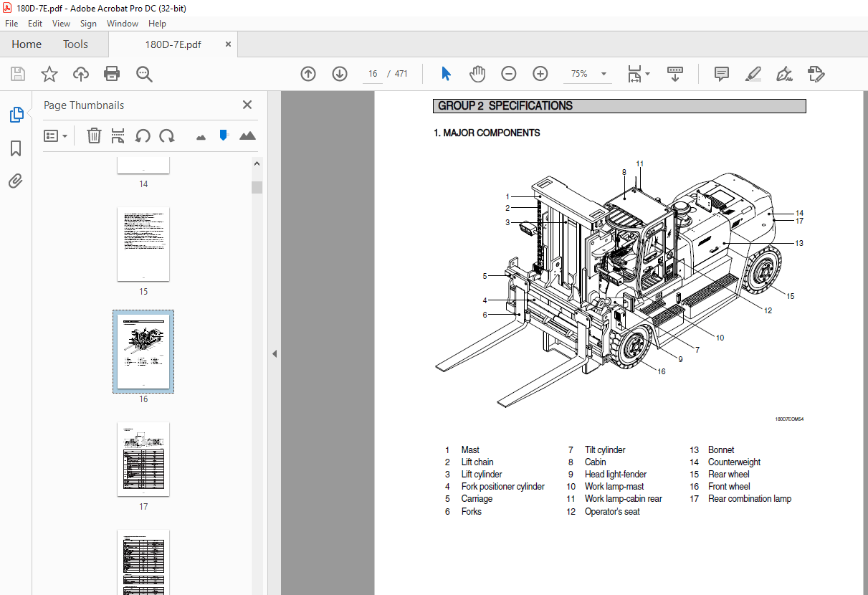Click the zoom in plus button
The image size is (868, 595).
click(x=540, y=73)
